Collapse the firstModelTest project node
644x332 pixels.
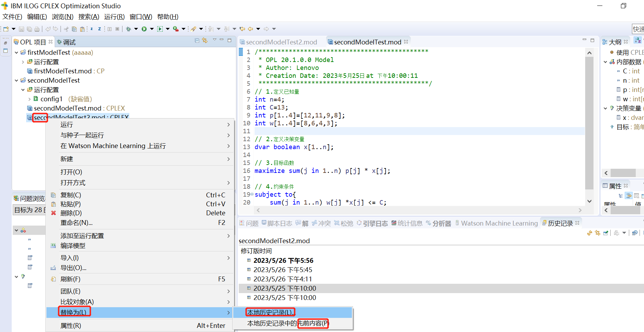[16, 53]
